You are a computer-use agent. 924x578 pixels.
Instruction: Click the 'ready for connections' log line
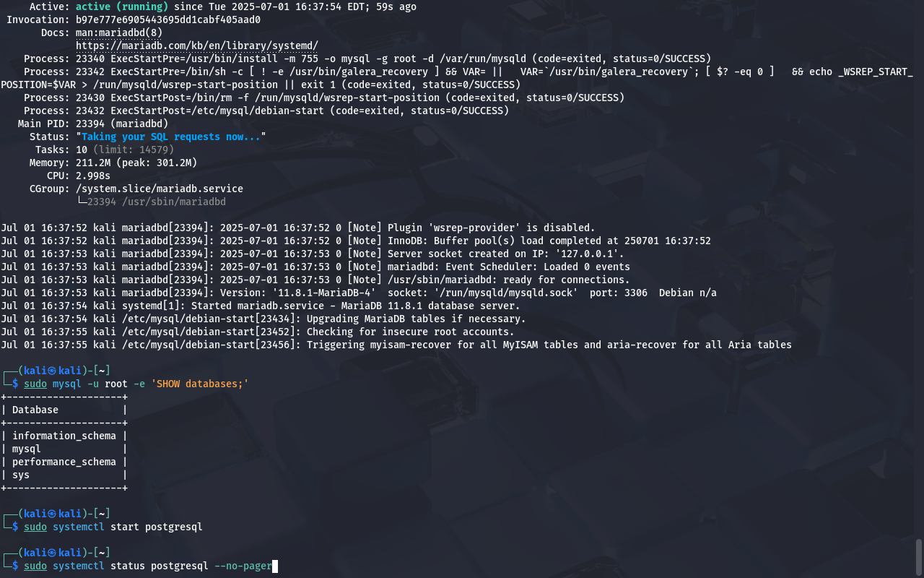point(315,280)
